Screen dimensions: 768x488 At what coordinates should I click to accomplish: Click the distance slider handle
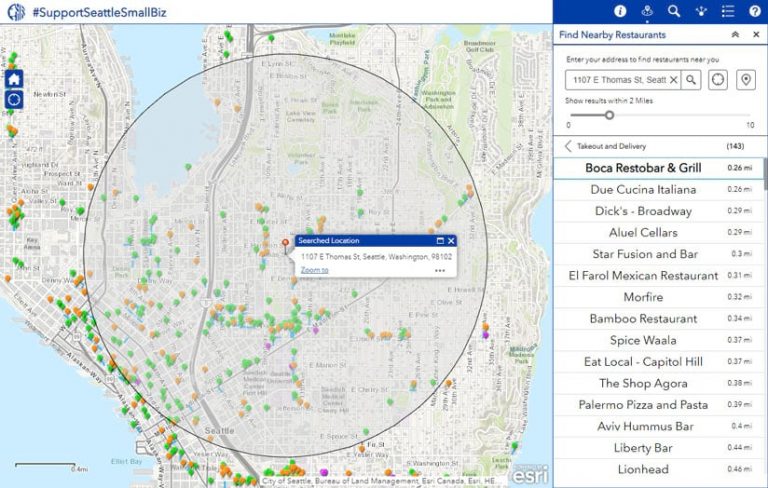pos(609,115)
